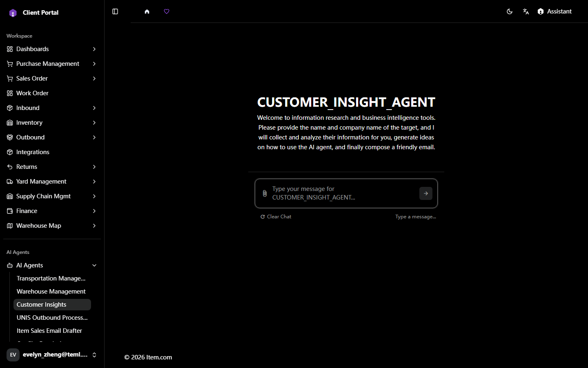
Task: Click the Client Portal logo icon
Action: 13,13
